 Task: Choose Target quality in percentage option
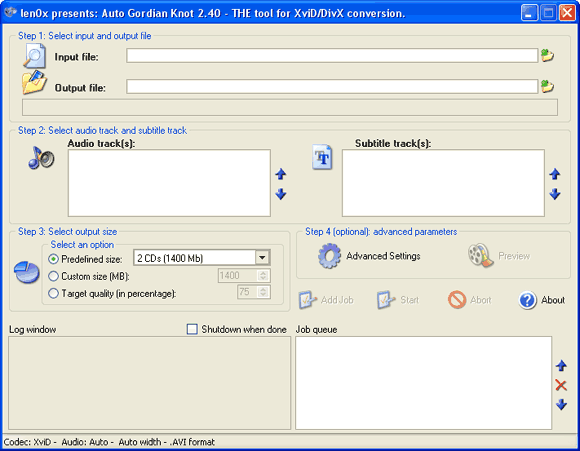pyautogui.click(x=53, y=293)
